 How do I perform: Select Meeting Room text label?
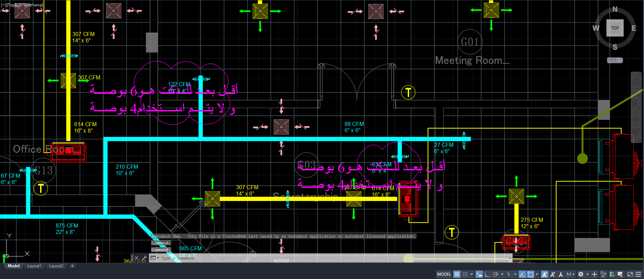click(472, 60)
